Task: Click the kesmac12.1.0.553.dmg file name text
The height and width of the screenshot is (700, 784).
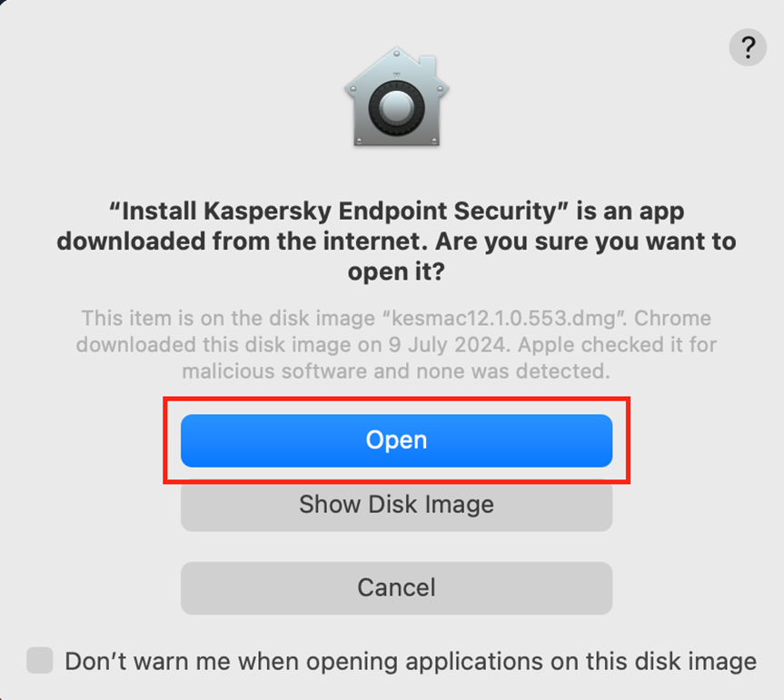Action: point(503,319)
